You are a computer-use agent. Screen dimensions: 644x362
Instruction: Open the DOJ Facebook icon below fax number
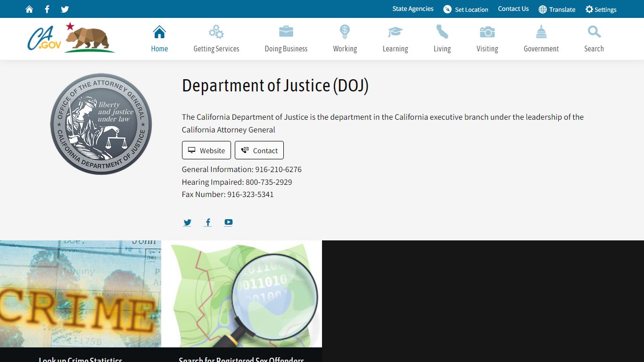coord(208,222)
